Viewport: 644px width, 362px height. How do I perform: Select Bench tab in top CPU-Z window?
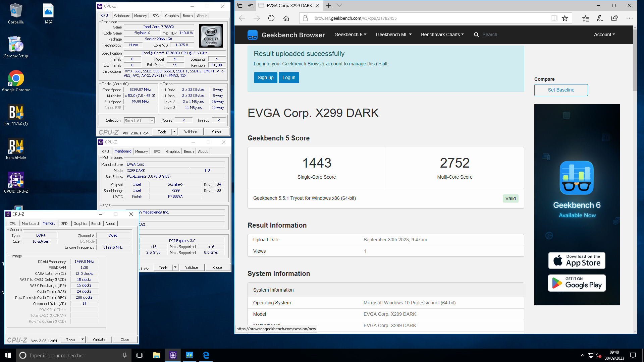[188, 16]
